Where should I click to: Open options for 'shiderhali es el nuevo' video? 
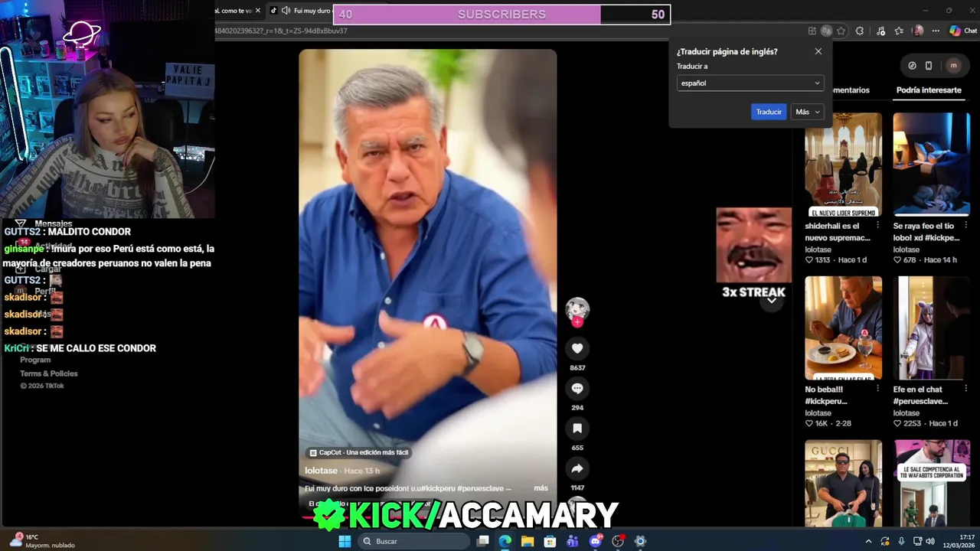coord(877,227)
